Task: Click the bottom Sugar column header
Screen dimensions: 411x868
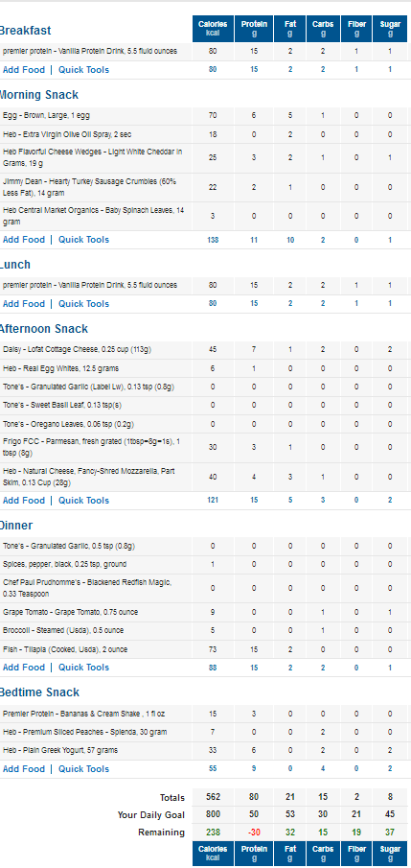Action: (390, 853)
